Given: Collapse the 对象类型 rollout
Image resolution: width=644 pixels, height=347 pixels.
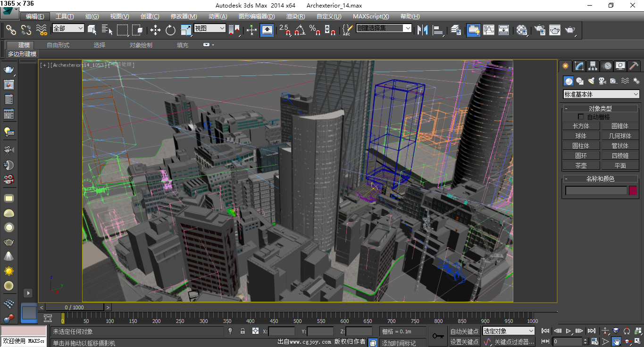Looking at the screenshot, I should click(x=600, y=108).
